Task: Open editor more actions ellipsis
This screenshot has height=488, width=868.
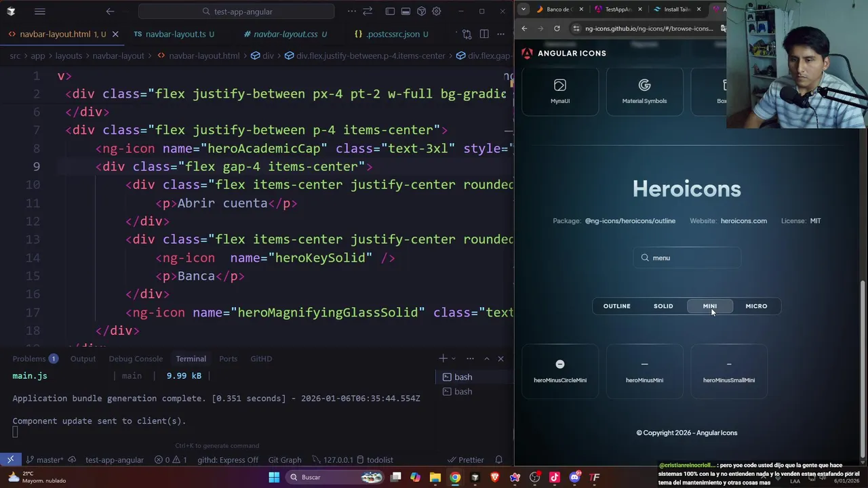Action: click(x=500, y=34)
